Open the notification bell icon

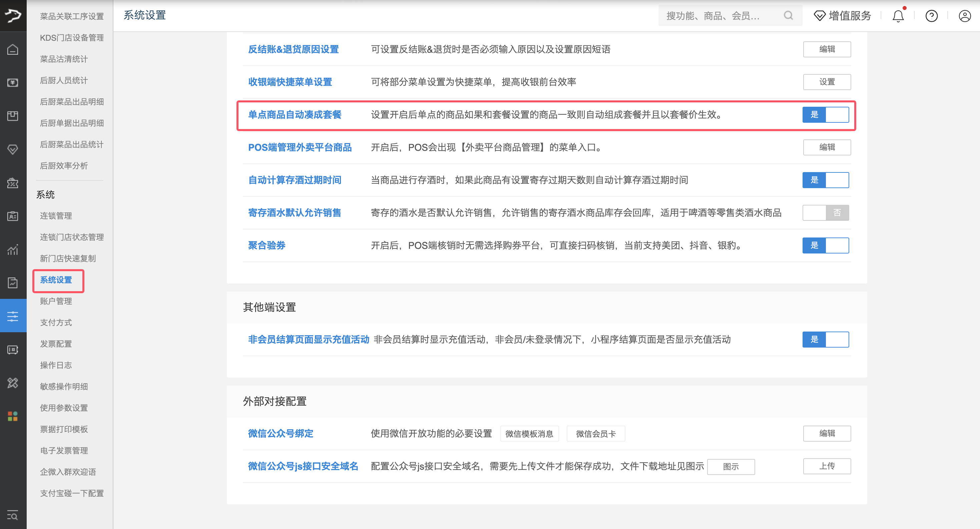pyautogui.click(x=898, y=16)
